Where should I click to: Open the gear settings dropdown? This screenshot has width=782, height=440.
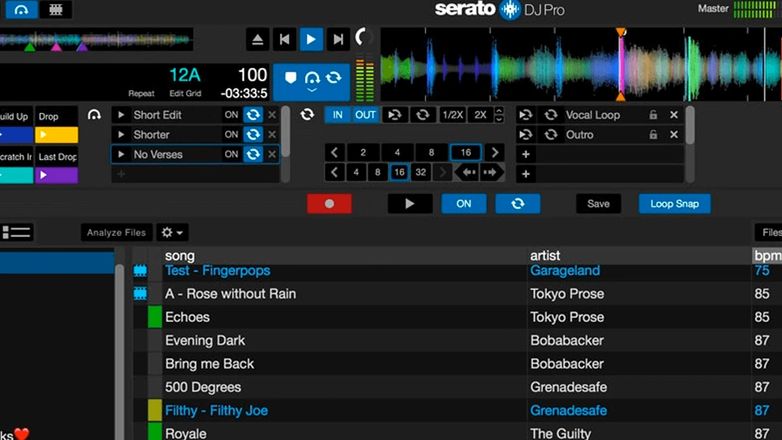click(x=172, y=232)
